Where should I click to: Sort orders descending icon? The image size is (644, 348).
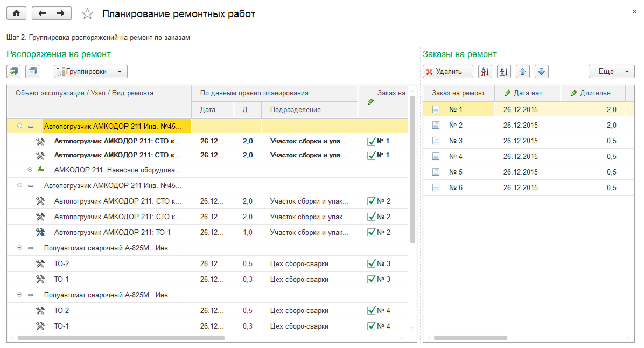504,72
